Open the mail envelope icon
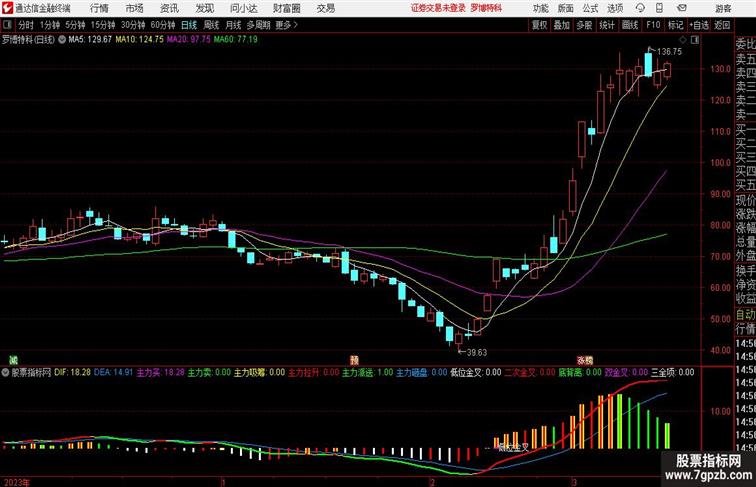The image size is (756, 487). pos(682,8)
